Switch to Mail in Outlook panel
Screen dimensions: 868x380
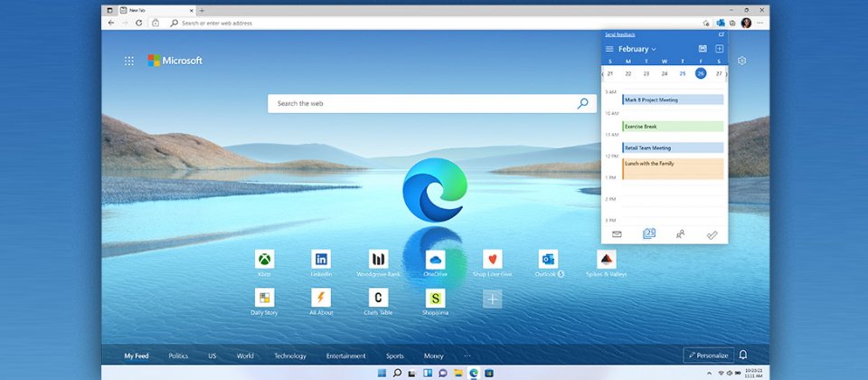pyautogui.click(x=617, y=234)
